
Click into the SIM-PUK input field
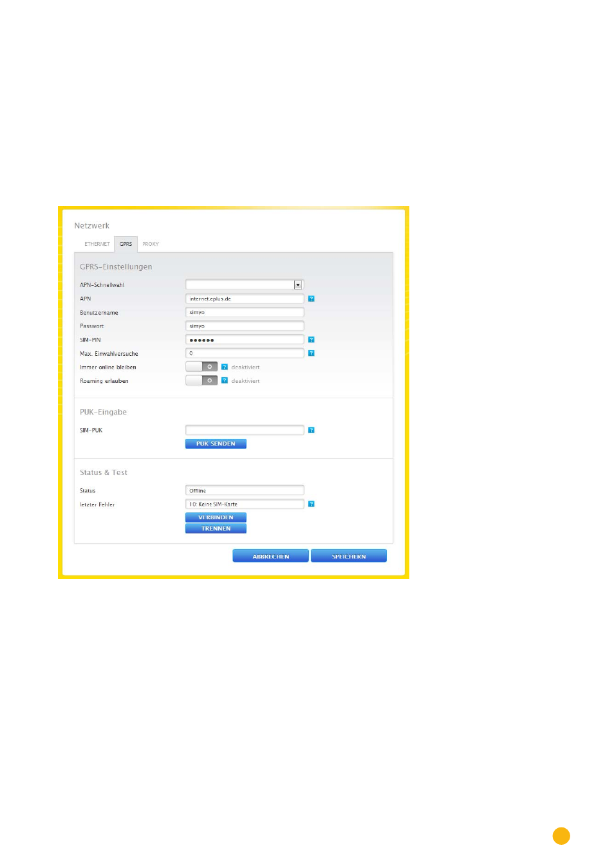click(245, 430)
